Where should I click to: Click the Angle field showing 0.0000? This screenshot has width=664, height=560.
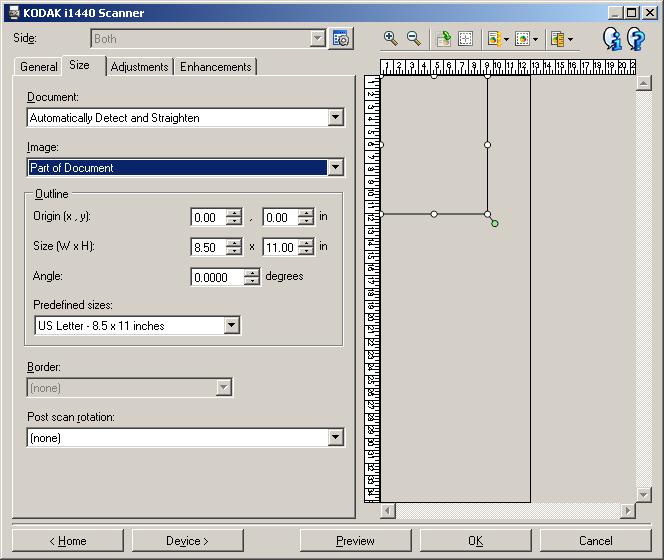click(x=218, y=277)
